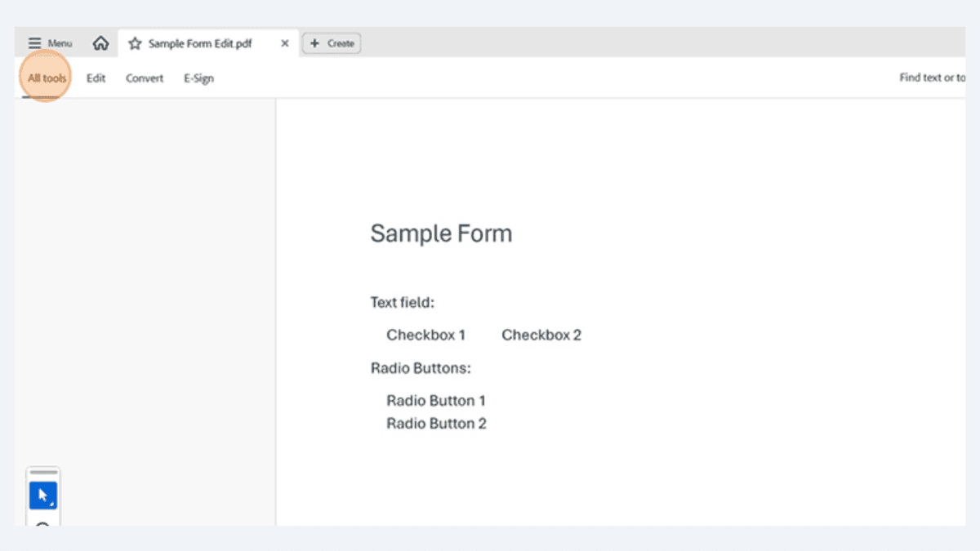Open the E-Sign menu
Viewport: 980px width, 551px height.
click(x=198, y=78)
